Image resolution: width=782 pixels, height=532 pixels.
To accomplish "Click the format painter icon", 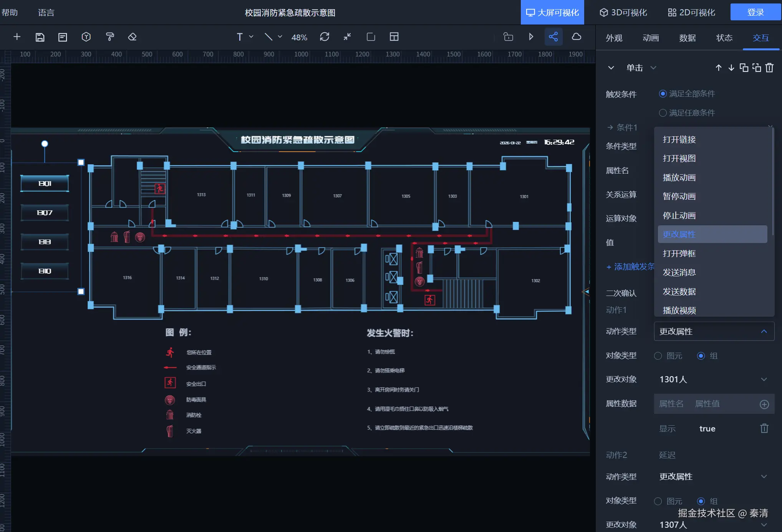I will point(110,37).
